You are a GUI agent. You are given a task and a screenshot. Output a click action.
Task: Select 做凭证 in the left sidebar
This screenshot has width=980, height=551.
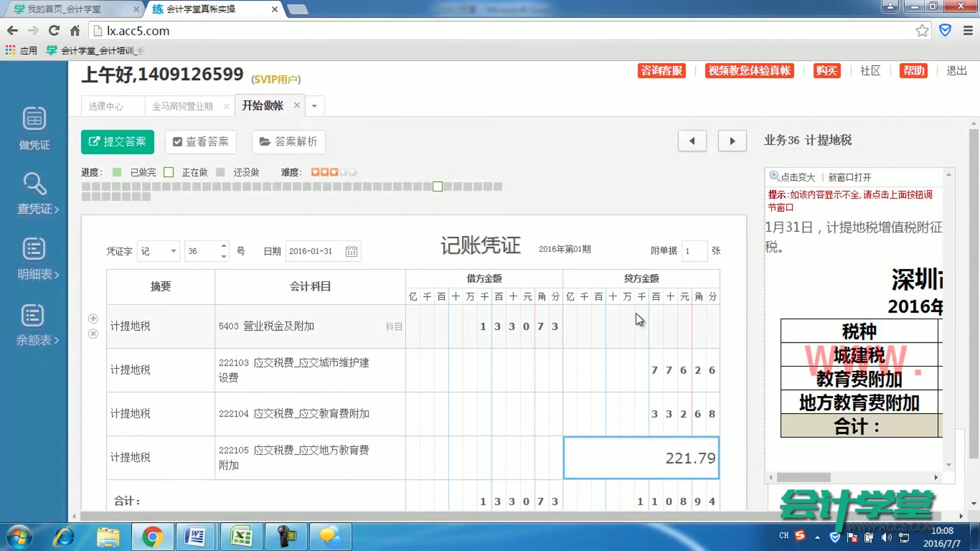tap(34, 129)
